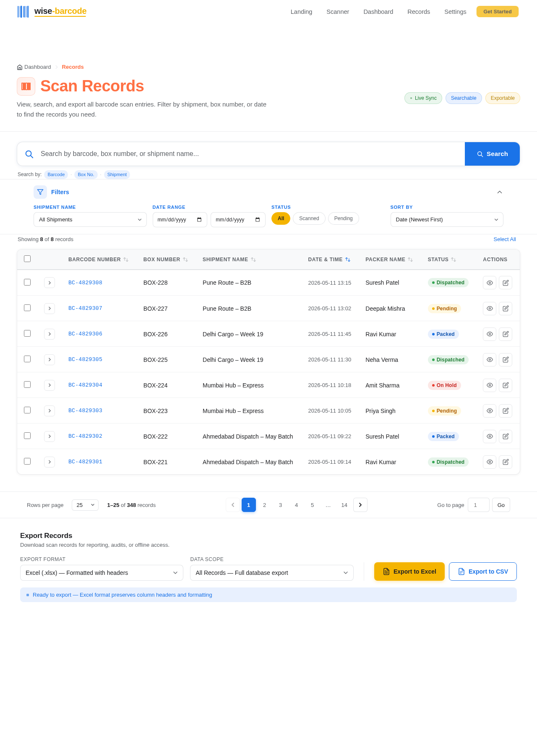The image size is (537, 756).
Task: View details of record BC-4829301
Action: tap(490, 462)
